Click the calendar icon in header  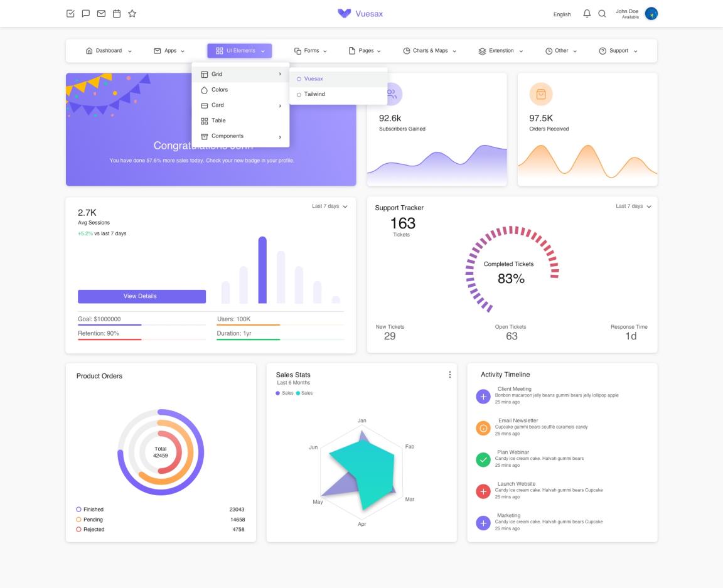coord(116,14)
